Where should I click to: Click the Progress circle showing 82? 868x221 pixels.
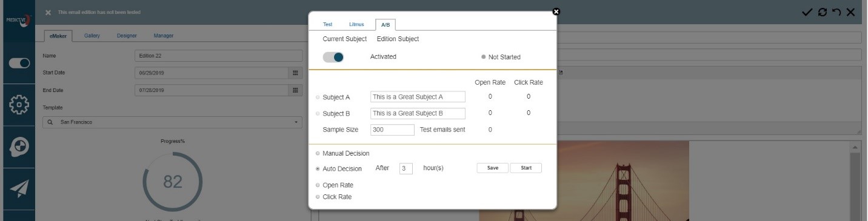click(x=173, y=182)
